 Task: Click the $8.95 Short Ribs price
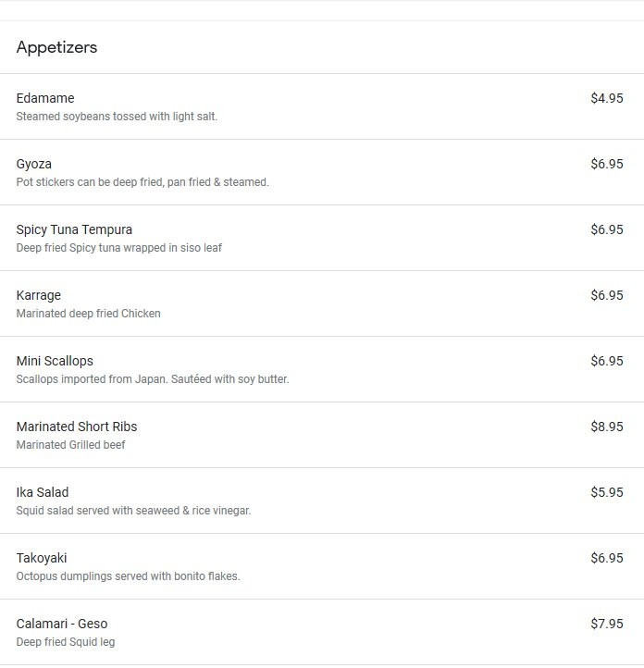click(606, 427)
